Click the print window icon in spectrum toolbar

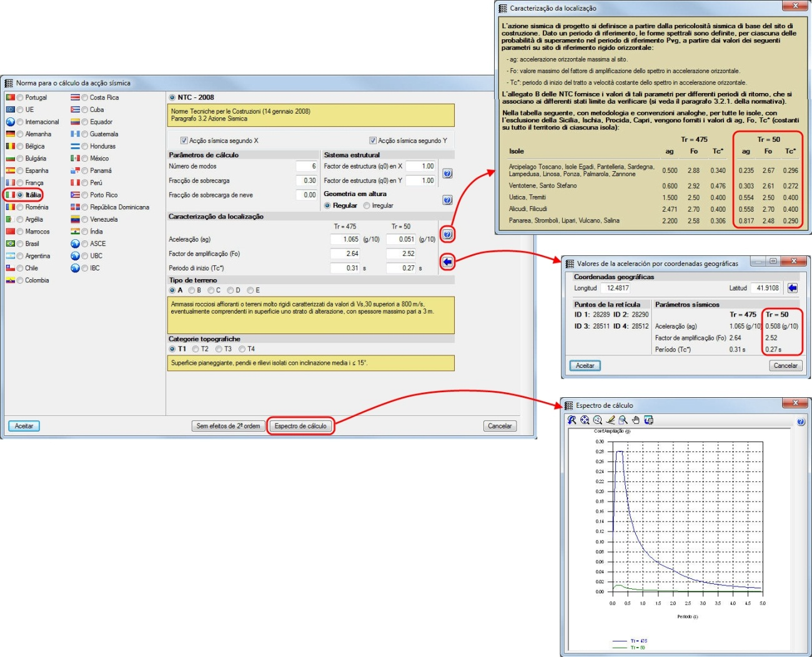[x=649, y=420]
